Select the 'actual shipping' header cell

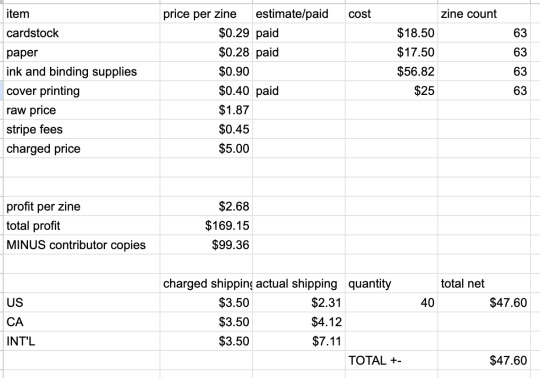coord(299,284)
